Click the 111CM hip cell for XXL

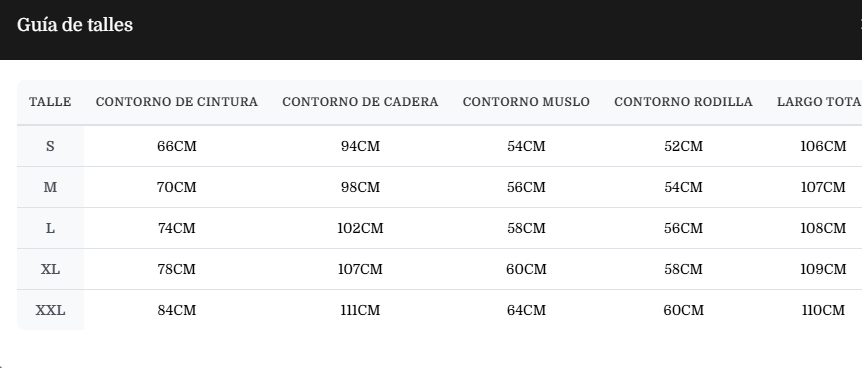click(360, 310)
